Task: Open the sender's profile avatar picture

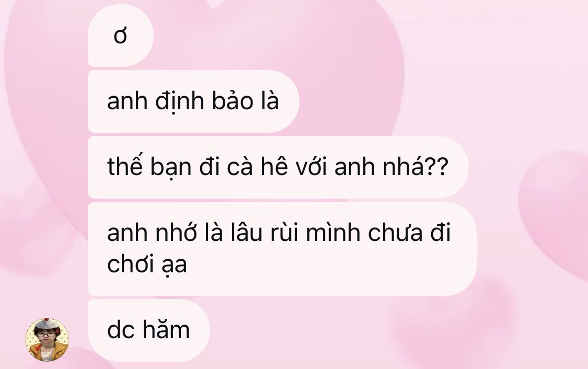Action: pos(47,340)
